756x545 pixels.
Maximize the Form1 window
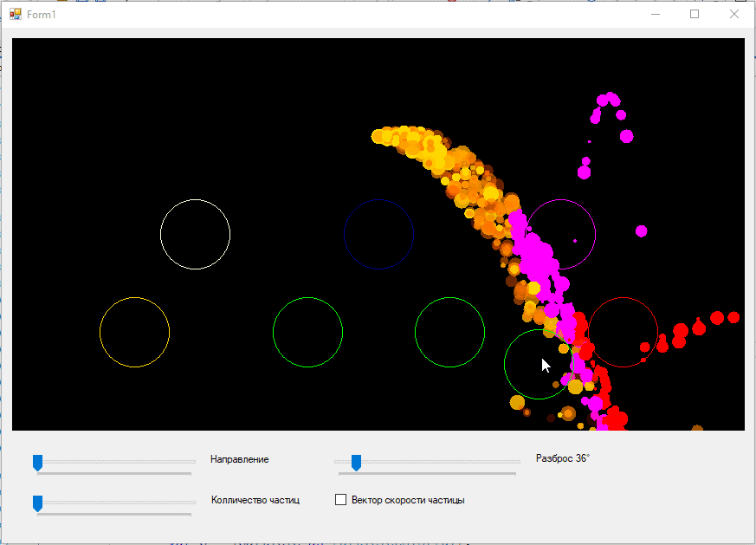[x=695, y=15]
